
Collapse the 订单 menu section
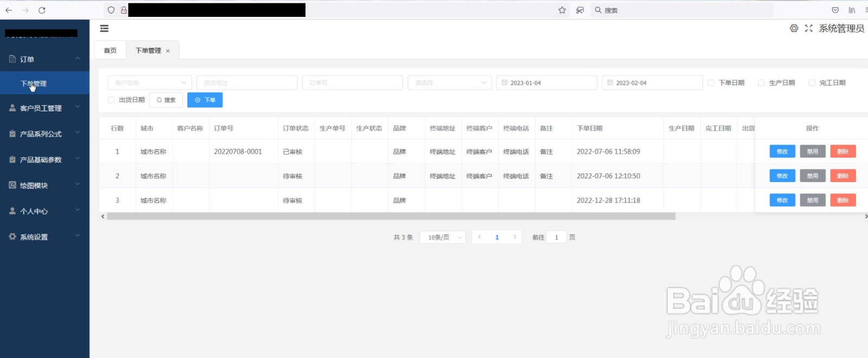point(78,58)
